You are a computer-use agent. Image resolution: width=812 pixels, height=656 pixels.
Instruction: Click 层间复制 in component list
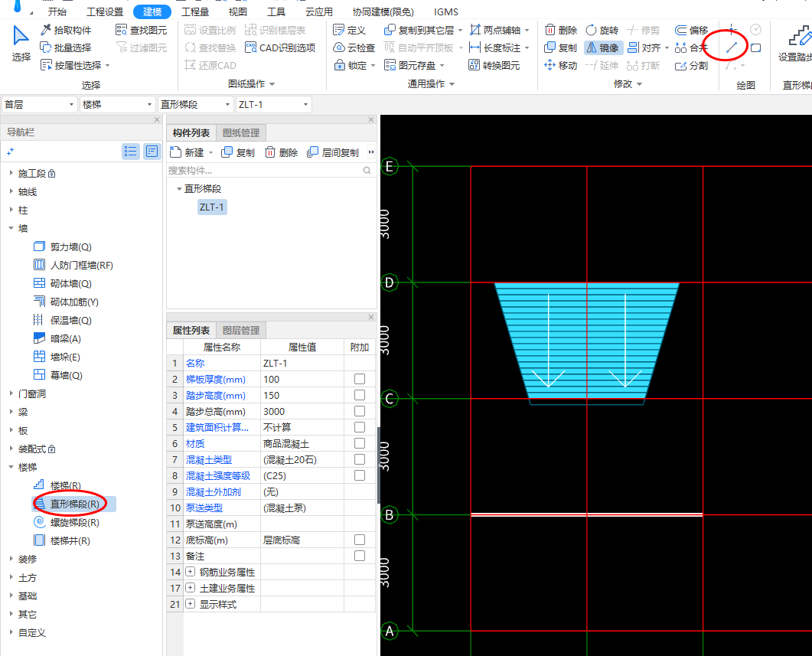coord(333,152)
